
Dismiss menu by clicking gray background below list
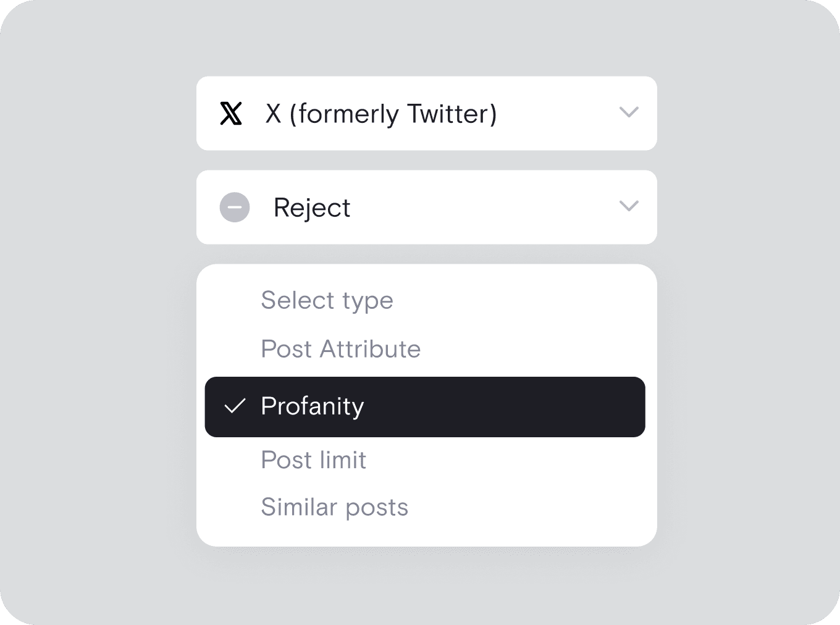pyautogui.click(x=426, y=587)
